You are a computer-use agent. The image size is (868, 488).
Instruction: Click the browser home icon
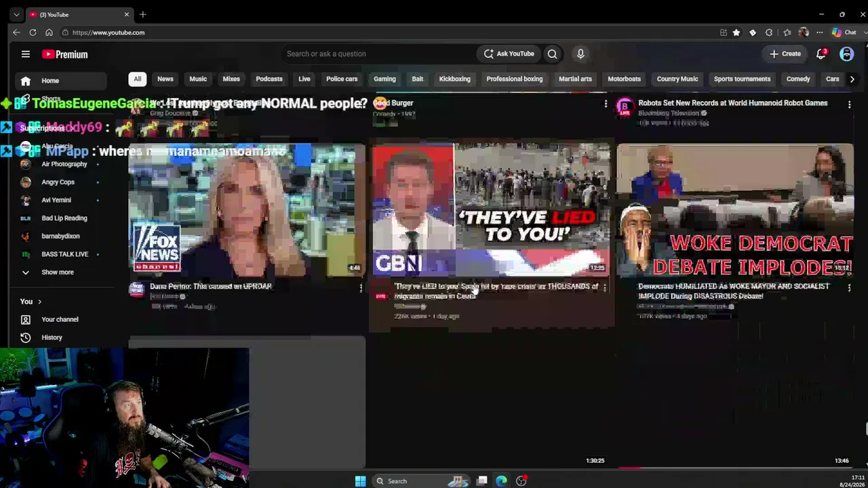point(49,33)
